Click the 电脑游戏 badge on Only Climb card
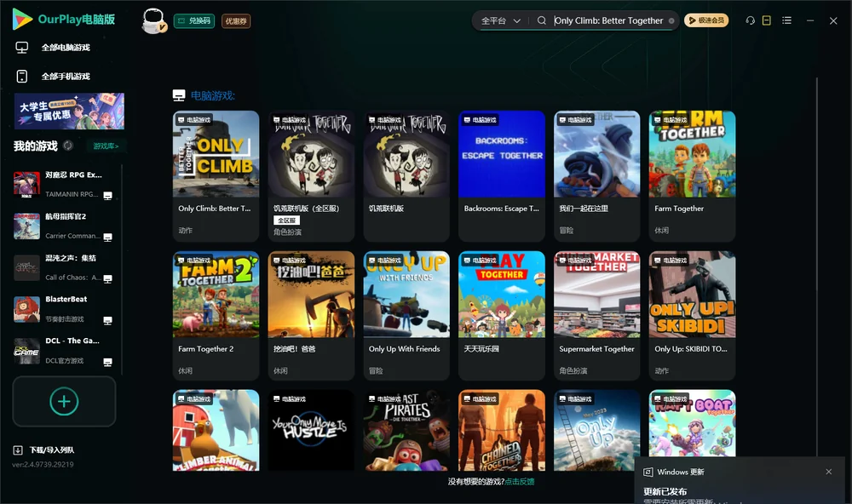Viewport: 852px width, 504px height. [x=194, y=120]
